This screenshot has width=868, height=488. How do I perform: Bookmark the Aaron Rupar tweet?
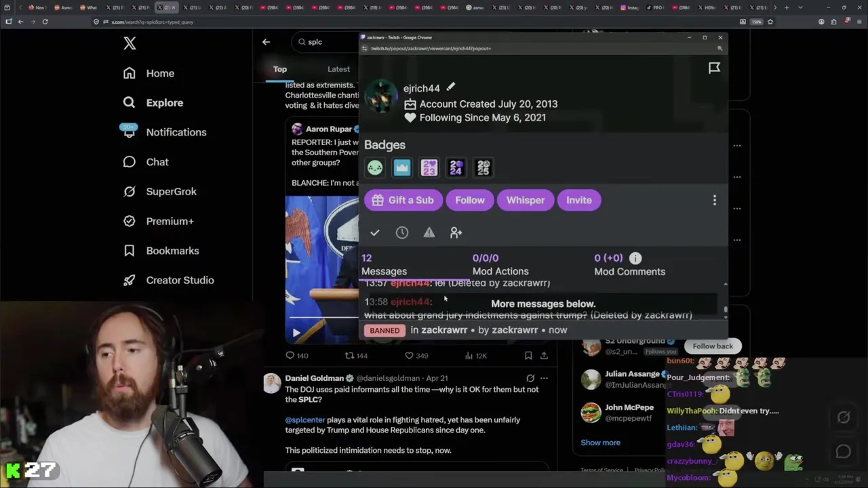[528, 355]
